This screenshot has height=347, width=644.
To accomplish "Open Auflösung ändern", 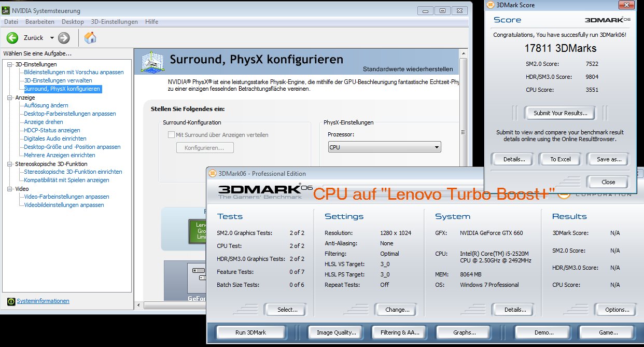I will 46,105.
